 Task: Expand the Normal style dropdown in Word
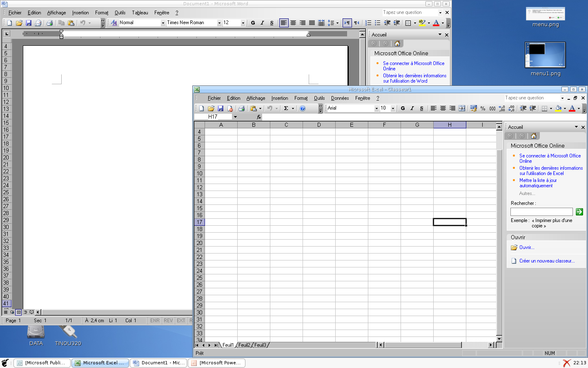click(x=163, y=23)
